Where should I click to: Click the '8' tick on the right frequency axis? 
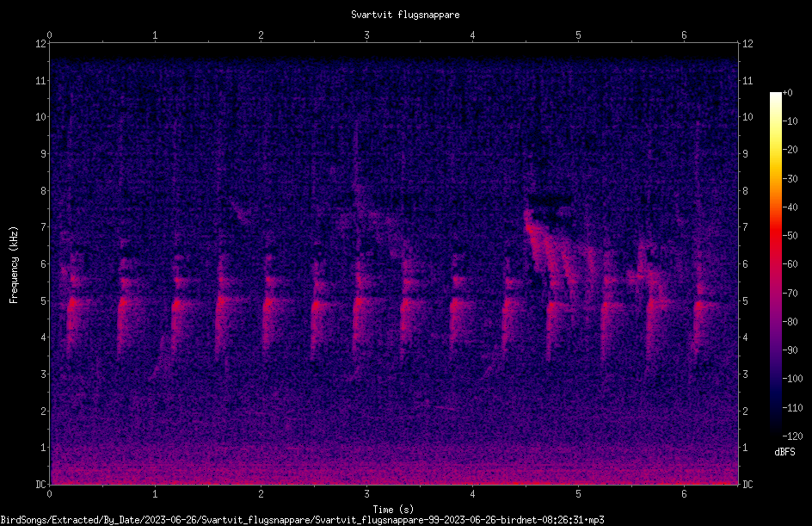click(x=745, y=191)
